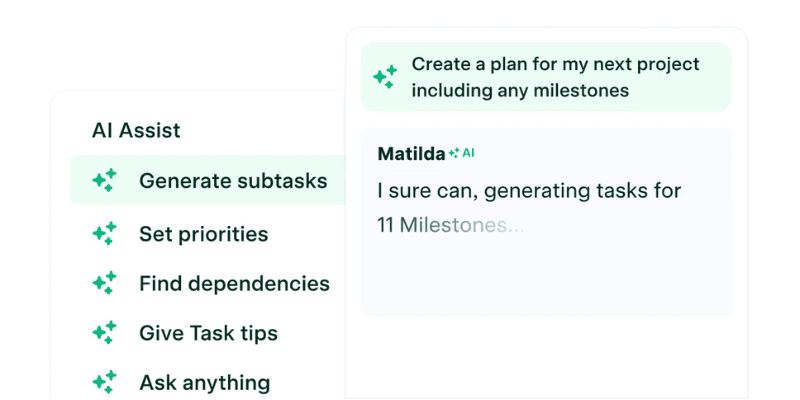Viewport: 800px width, 400px height.
Task: Click the AI badge next to Matilda
Action: [462, 153]
